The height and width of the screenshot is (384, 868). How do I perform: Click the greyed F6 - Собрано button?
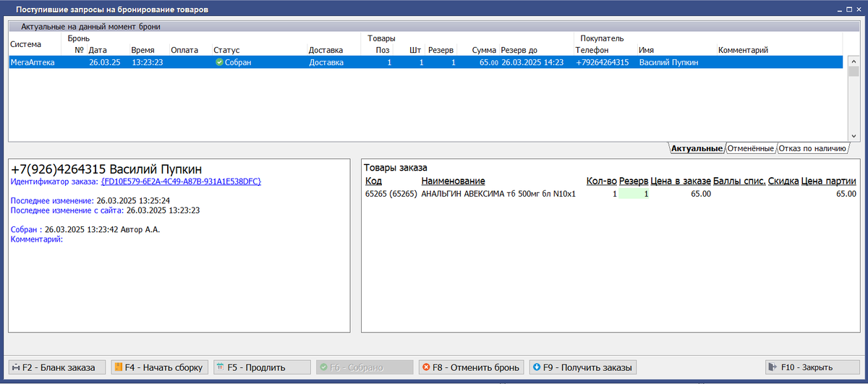click(365, 367)
